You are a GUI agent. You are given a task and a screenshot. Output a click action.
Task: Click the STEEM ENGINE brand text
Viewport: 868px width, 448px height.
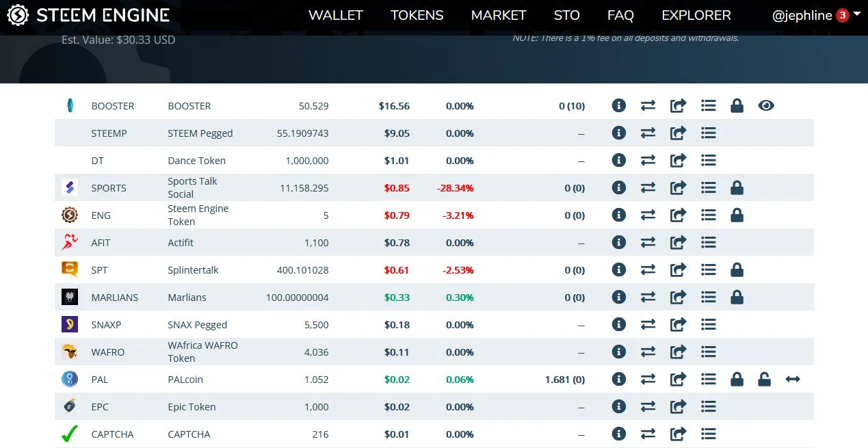(103, 15)
